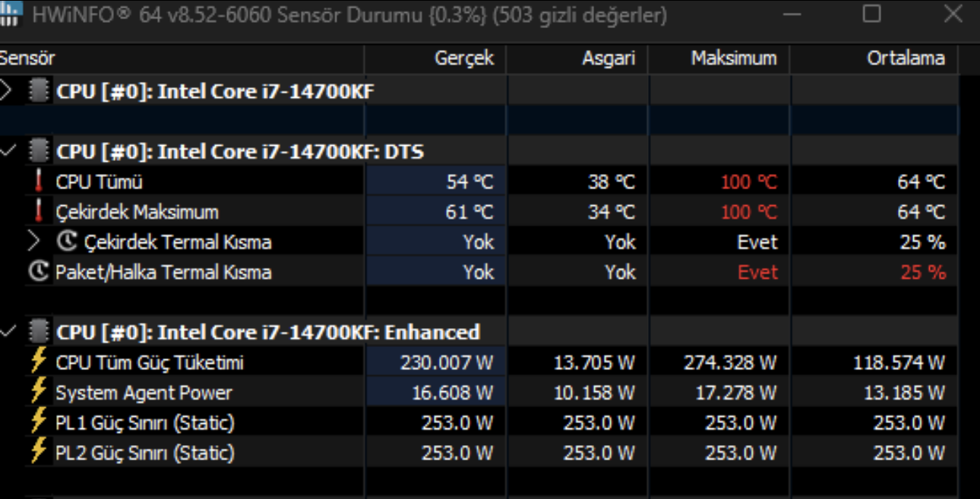Click the 118.574 W average power value
The height and width of the screenshot is (499, 980).
[x=899, y=362]
